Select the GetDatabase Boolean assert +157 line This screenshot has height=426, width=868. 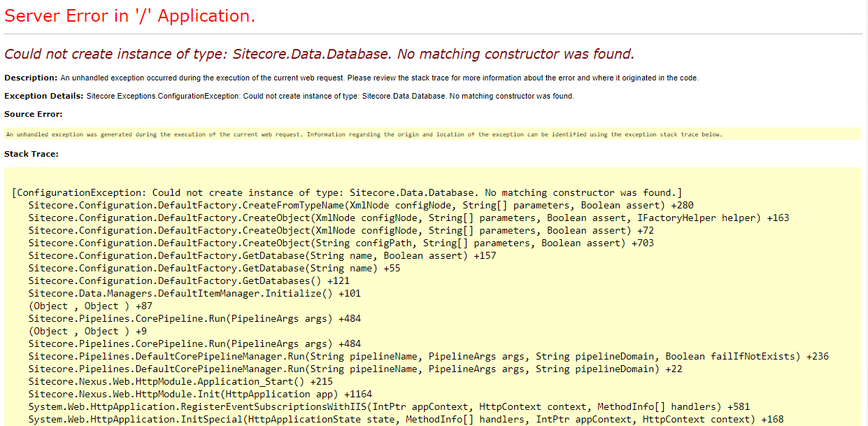(x=262, y=255)
